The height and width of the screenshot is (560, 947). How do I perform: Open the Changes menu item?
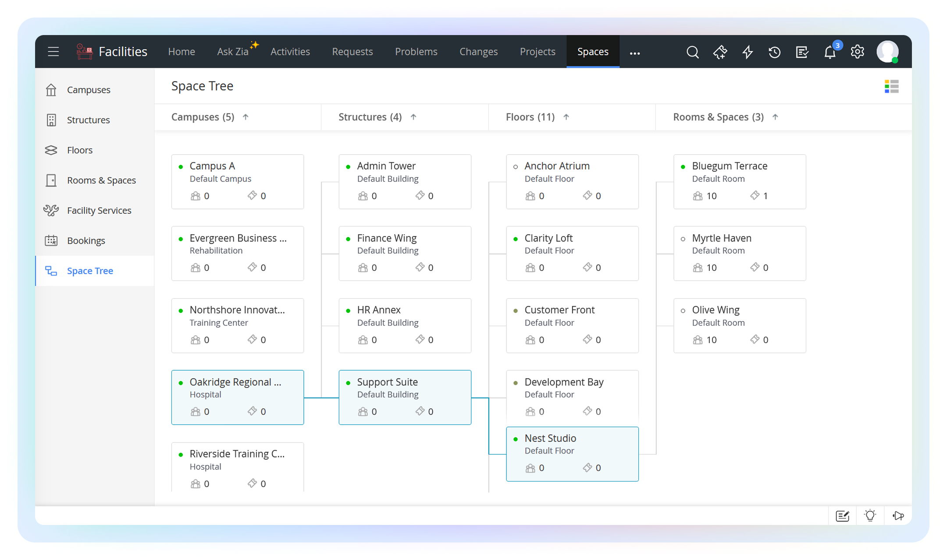pyautogui.click(x=478, y=51)
